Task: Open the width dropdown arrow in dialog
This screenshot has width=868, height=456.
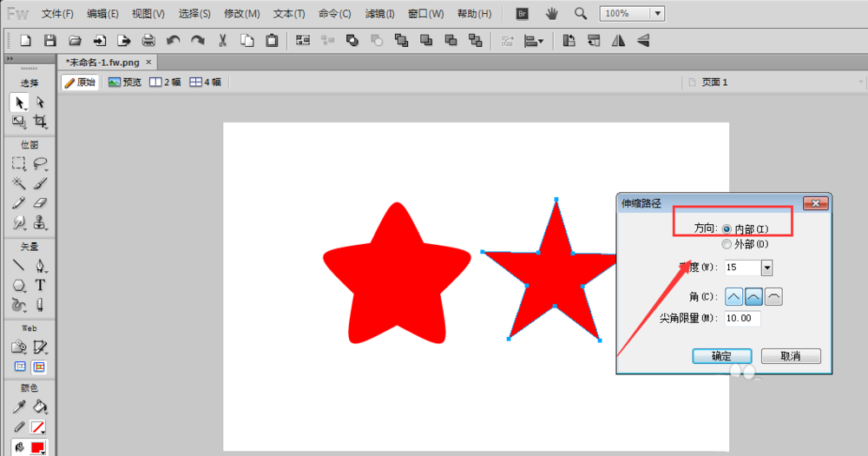Action: point(766,268)
